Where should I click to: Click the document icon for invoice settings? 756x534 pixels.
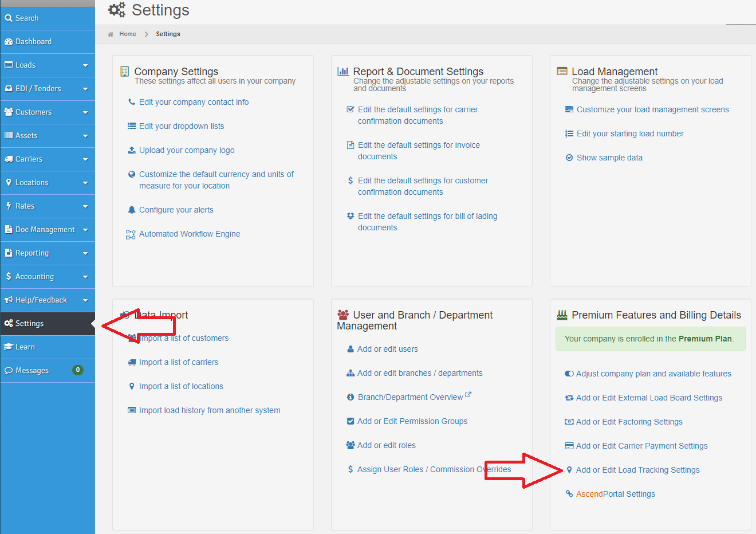351,145
